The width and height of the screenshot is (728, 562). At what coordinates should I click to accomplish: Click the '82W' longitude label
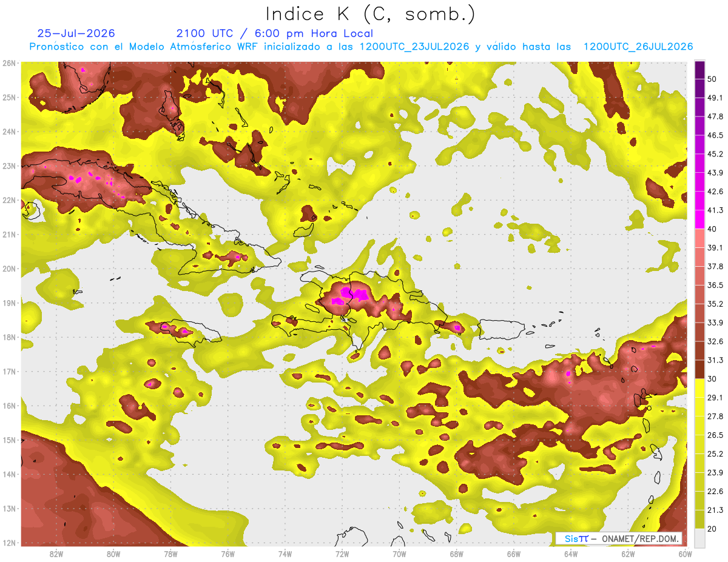coord(56,554)
